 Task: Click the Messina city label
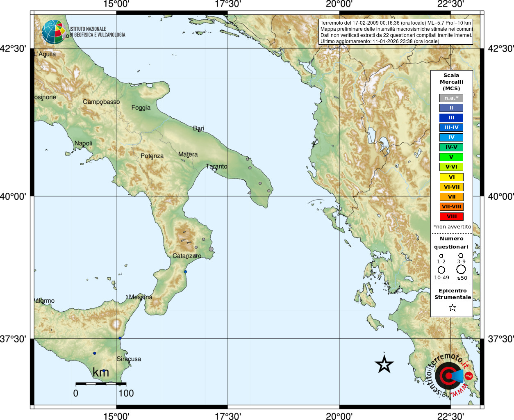point(141,297)
